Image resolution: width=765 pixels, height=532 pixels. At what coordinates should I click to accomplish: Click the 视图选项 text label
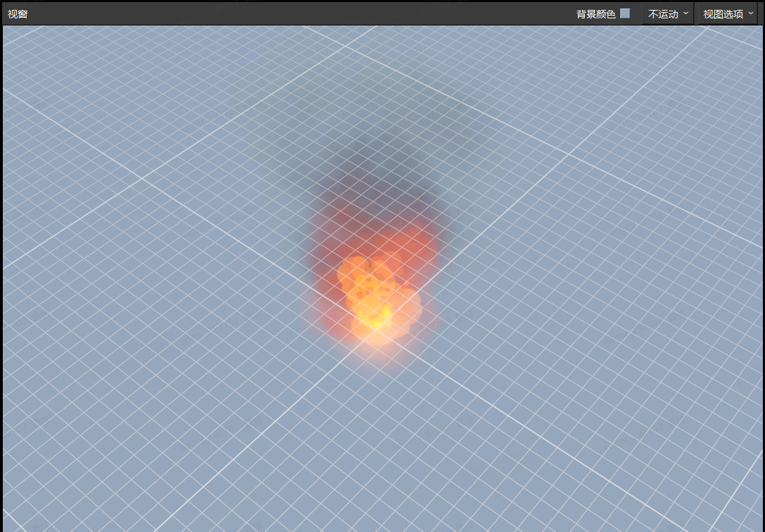click(x=723, y=14)
